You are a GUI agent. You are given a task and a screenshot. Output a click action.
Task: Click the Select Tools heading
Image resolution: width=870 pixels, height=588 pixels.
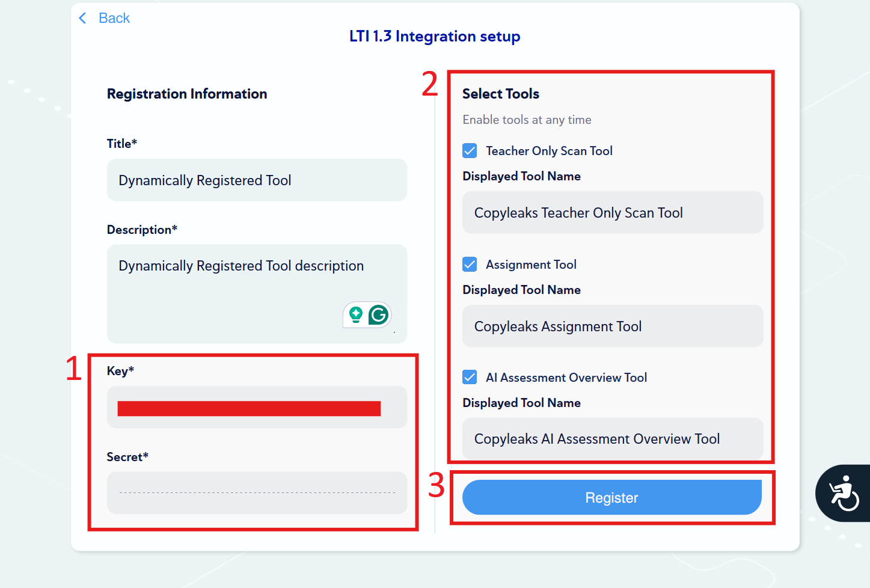(501, 94)
